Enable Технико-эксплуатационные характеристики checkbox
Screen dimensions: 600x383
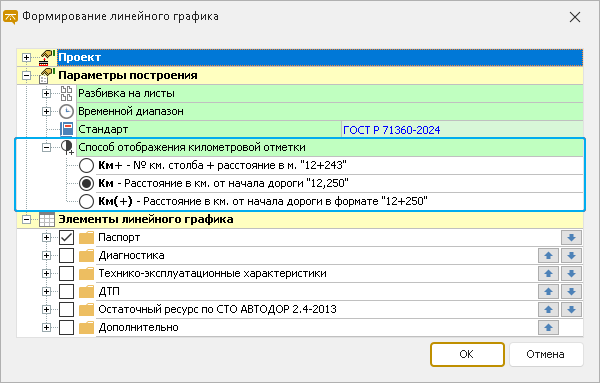67,274
